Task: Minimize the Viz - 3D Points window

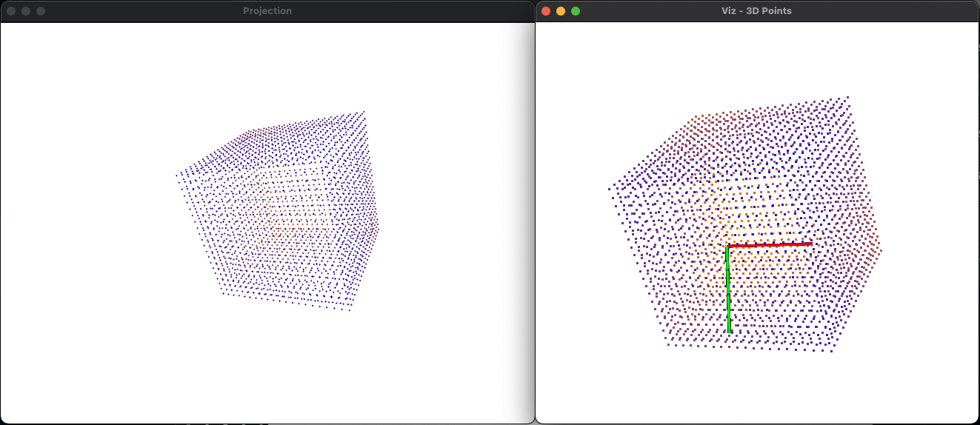Action: click(561, 11)
